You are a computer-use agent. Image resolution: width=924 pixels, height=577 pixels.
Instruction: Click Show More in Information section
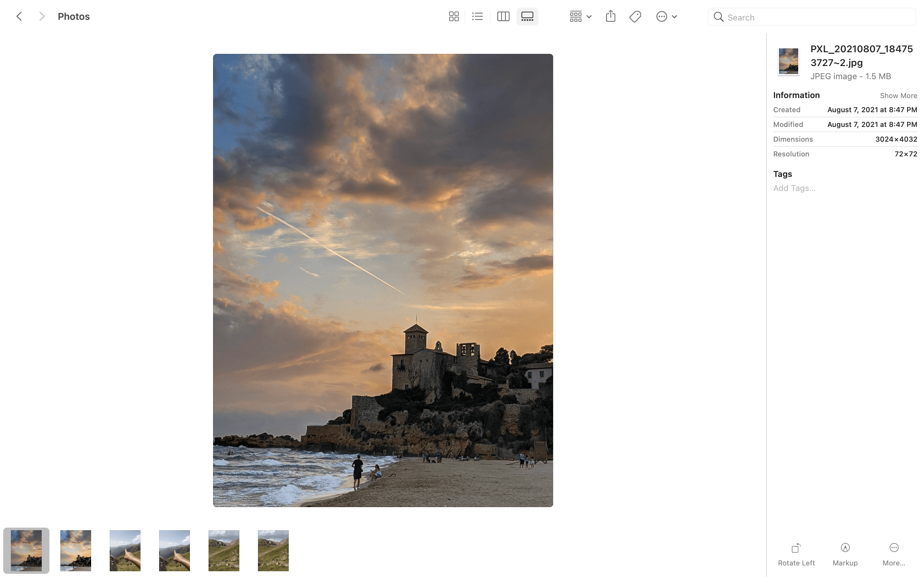point(898,96)
